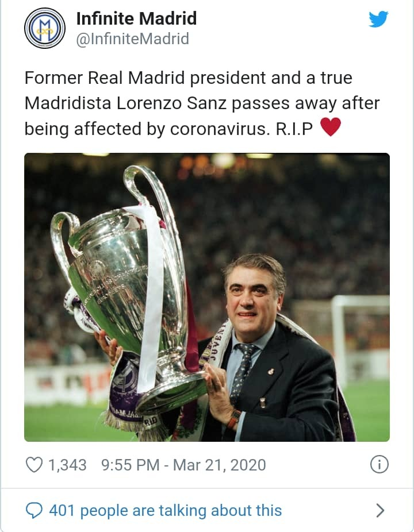This screenshot has height=532, width=414.
Task: Click the 1,343 likes count
Action: pyautogui.click(x=67, y=465)
